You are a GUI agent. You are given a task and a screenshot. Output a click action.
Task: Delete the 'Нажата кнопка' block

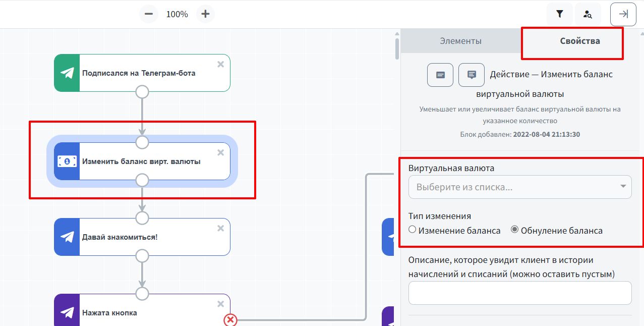(x=220, y=304)
